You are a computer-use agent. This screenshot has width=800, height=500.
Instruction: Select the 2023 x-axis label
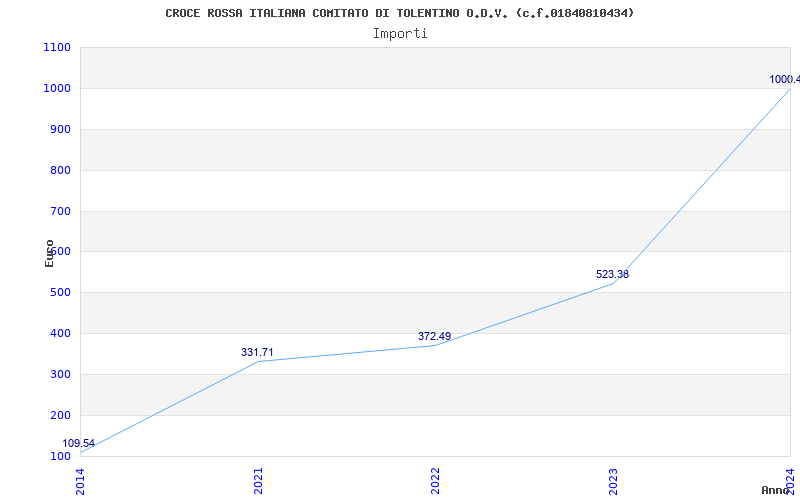pyautogui.click(x=613, y=481)
